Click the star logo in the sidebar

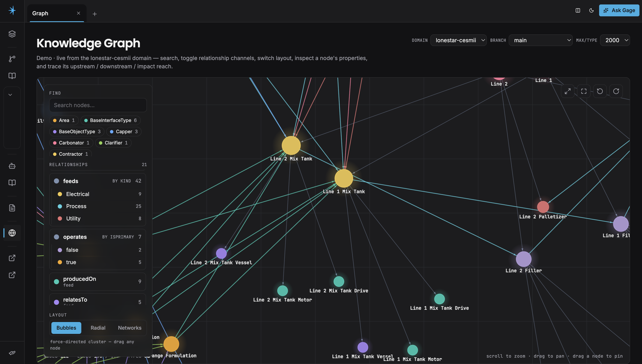point(12,11)
